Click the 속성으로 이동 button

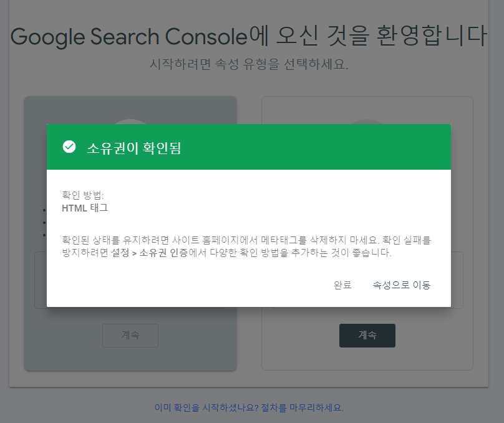pyautogui.click(x=402, y=284)
